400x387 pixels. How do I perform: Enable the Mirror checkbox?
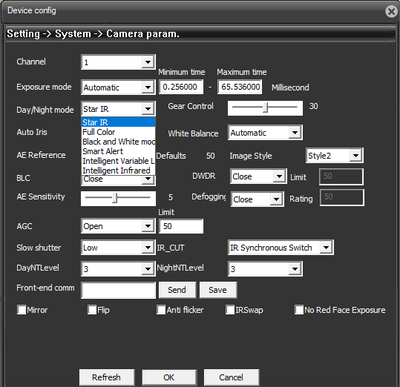(21, 310)
